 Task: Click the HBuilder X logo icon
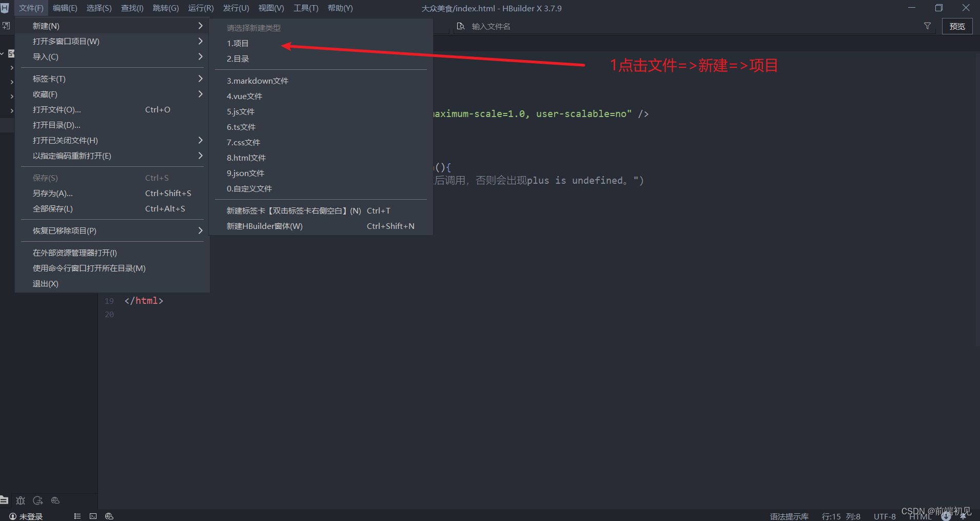pyautogui.click(x=5, y=8)
